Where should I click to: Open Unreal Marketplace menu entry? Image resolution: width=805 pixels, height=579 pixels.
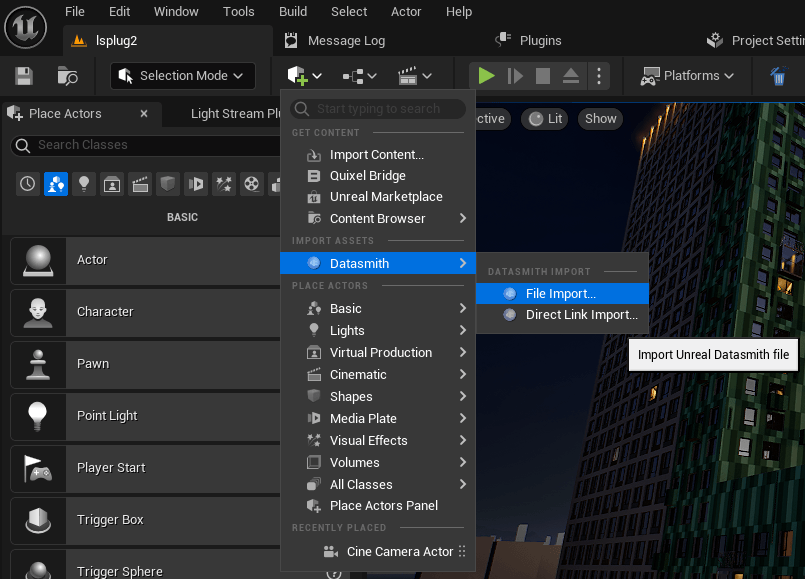(x=378, y=197)
